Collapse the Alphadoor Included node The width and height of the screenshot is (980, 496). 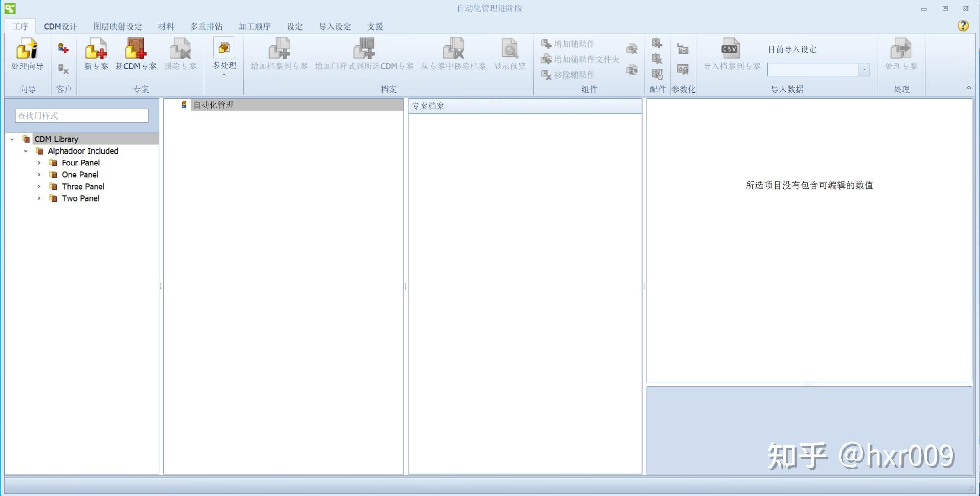point(26,151)
